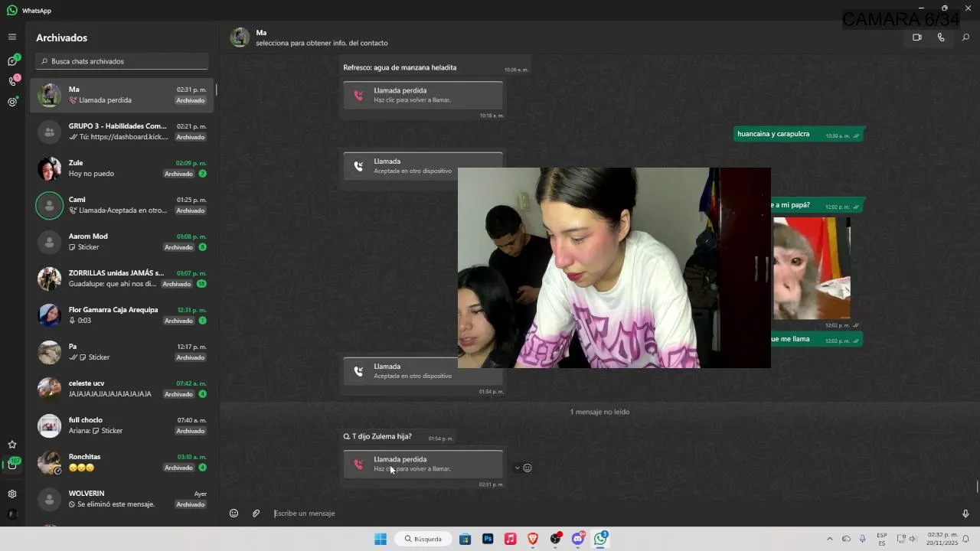Click Zule's profile photo

[x=50, y=168]
